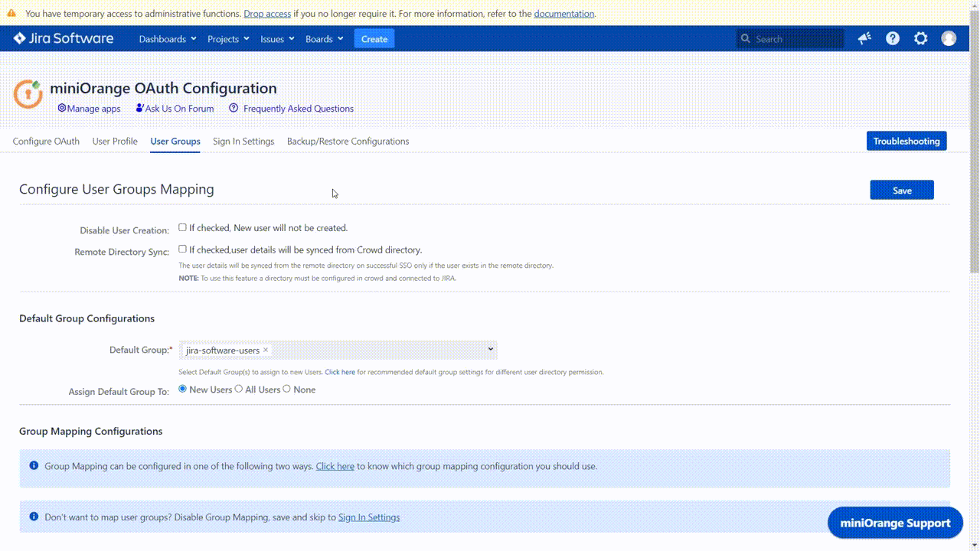
Task: Open the Projects dropdown menu
Action: click(x=228, y=39)
